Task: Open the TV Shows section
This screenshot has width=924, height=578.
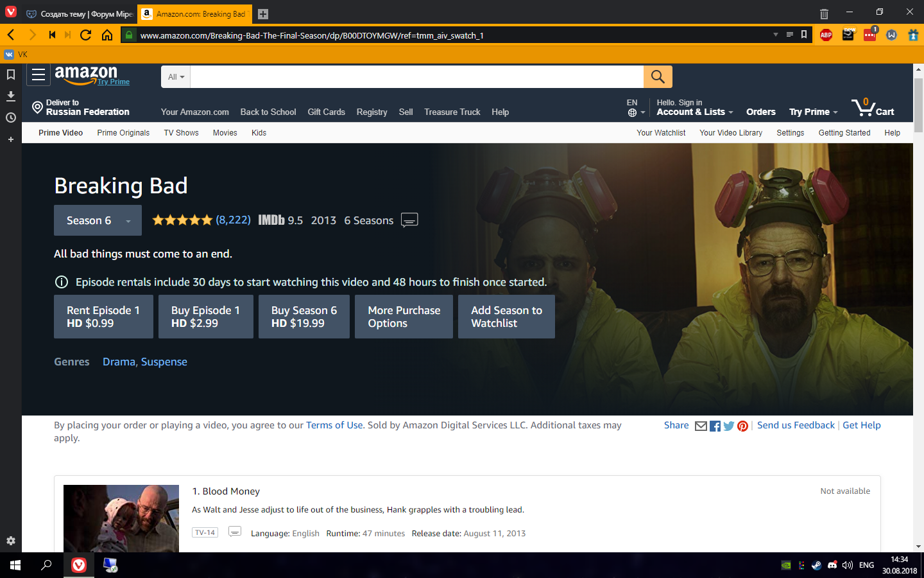Action: pos(181,133)
